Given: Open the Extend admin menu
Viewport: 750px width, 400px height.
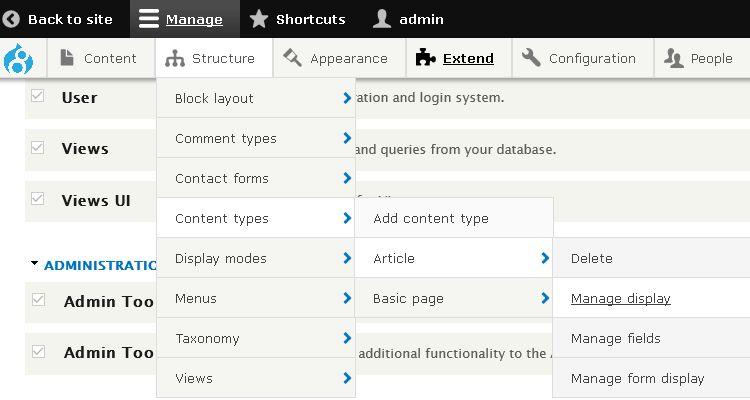Looking at the screenshot, I should tap(459, 58).
